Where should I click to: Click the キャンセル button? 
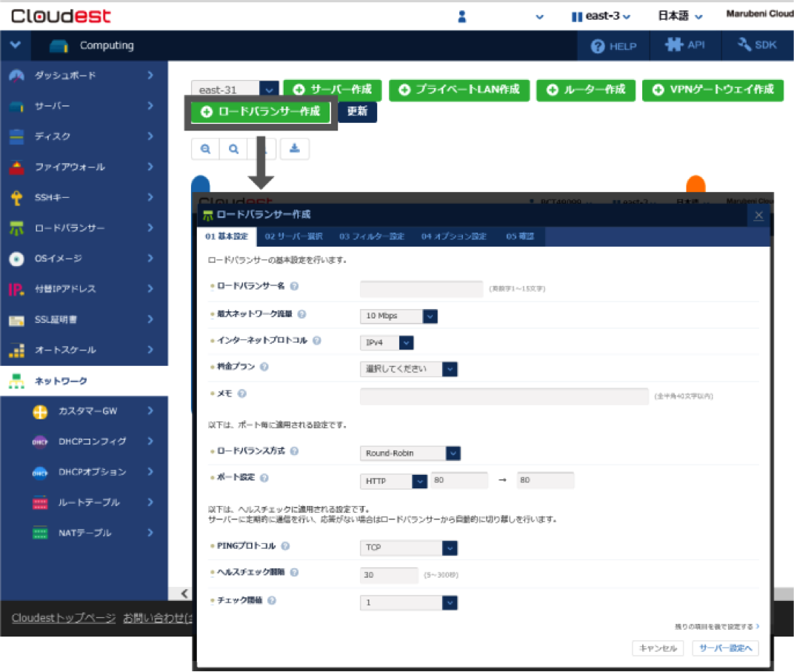pyautogui.click(x=658, y=648)
